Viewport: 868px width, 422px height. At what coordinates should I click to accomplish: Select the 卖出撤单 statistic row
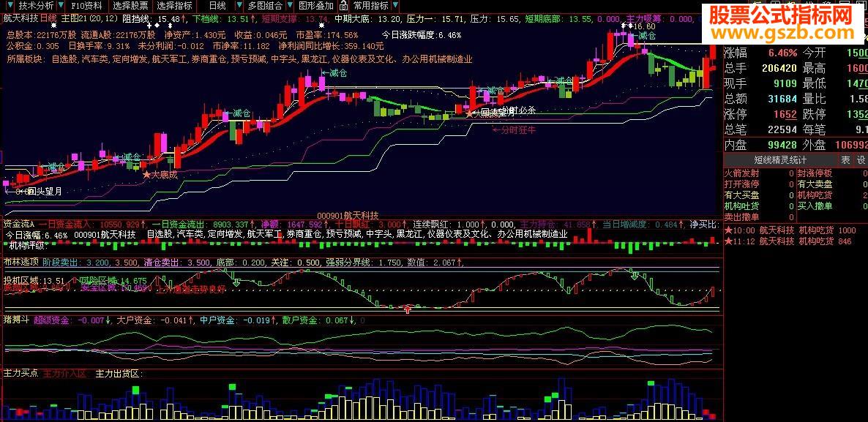click(x=759, y=217)
